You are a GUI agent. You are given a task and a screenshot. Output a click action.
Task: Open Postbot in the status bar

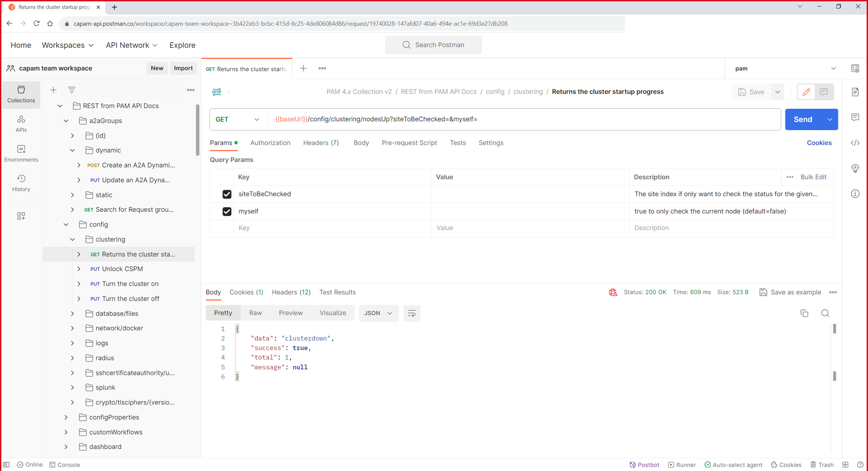644,464
